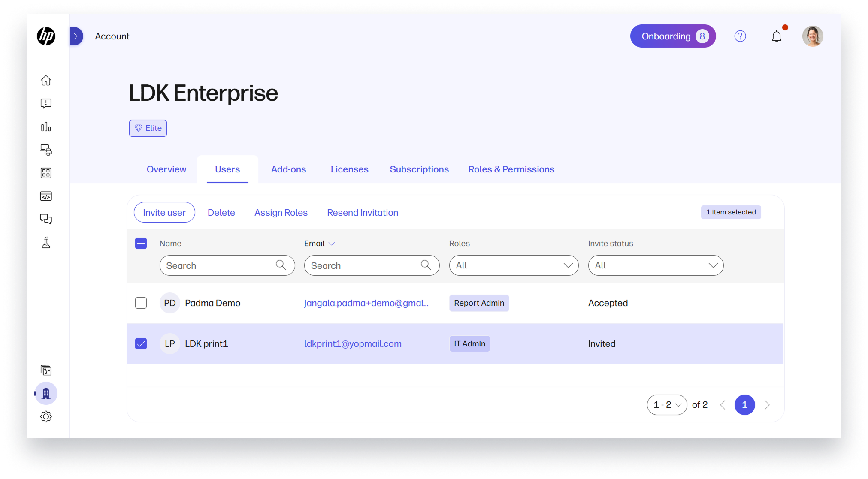Open the labs flask sidebar icon
The image size is (868, 479).
(46, 243)
